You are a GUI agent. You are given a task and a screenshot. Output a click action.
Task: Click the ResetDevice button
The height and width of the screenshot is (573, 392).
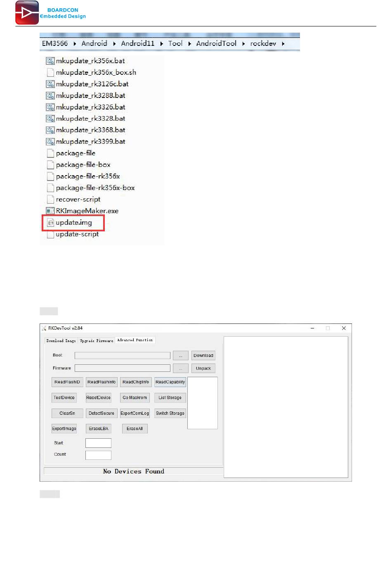pos(99,398)
